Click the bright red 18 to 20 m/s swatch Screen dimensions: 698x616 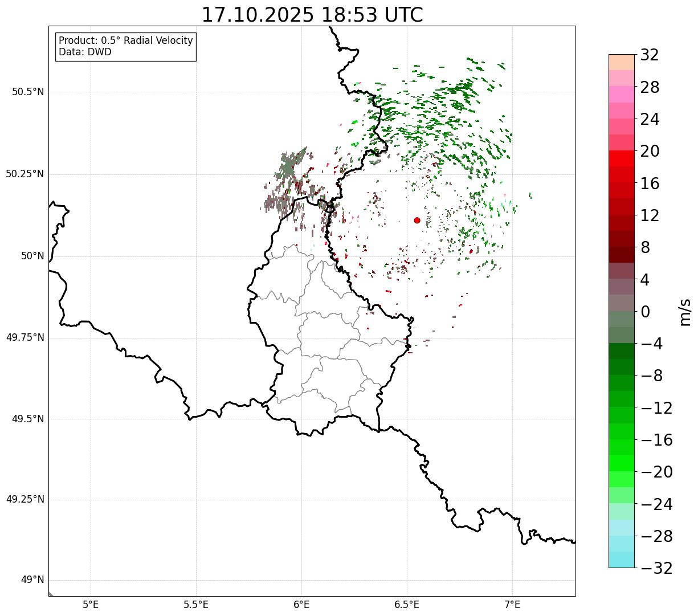622,158
